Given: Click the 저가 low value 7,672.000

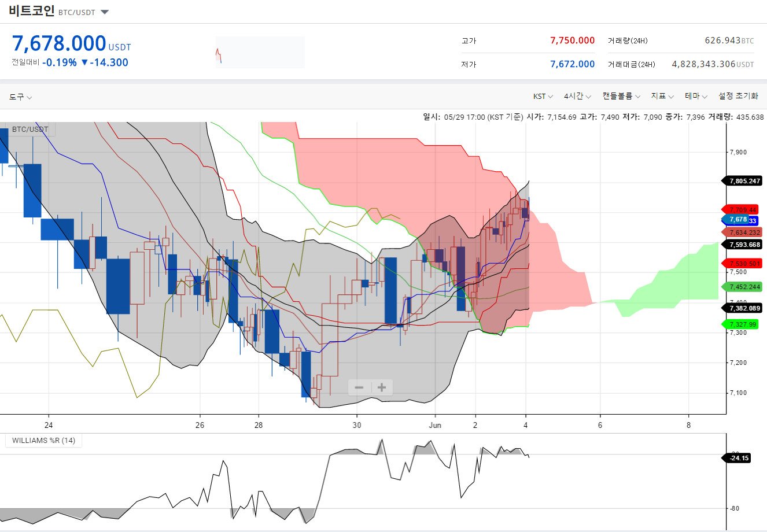Looking at the screenshot, I should click(x=572, y=64).
